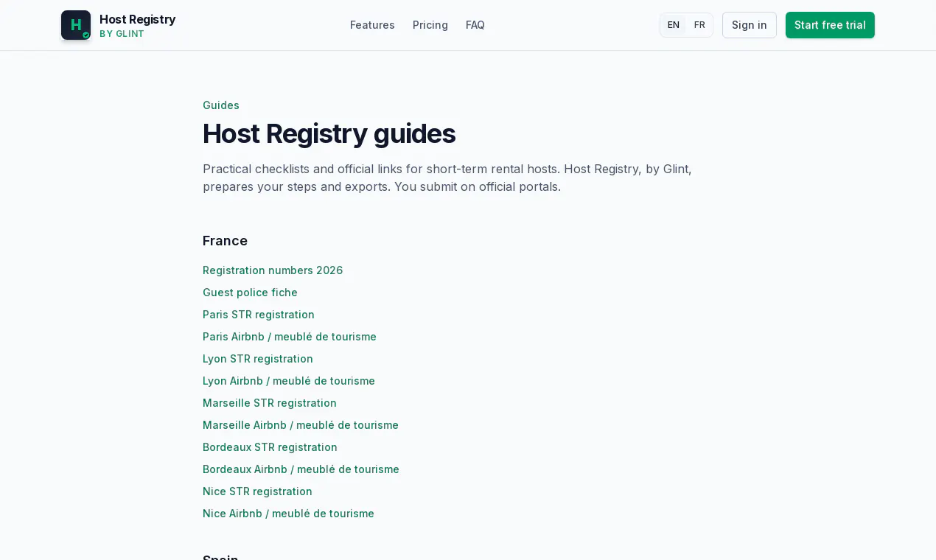This screenshot has height=560, width=936.
Task: Go to the Pricing page
Action: coord(430,25)
